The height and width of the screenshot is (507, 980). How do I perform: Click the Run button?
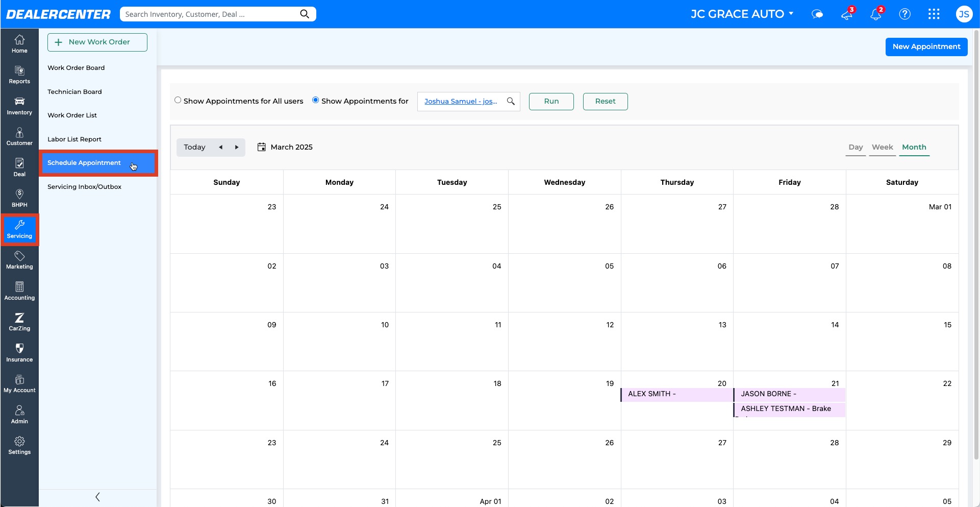(551, 101)
